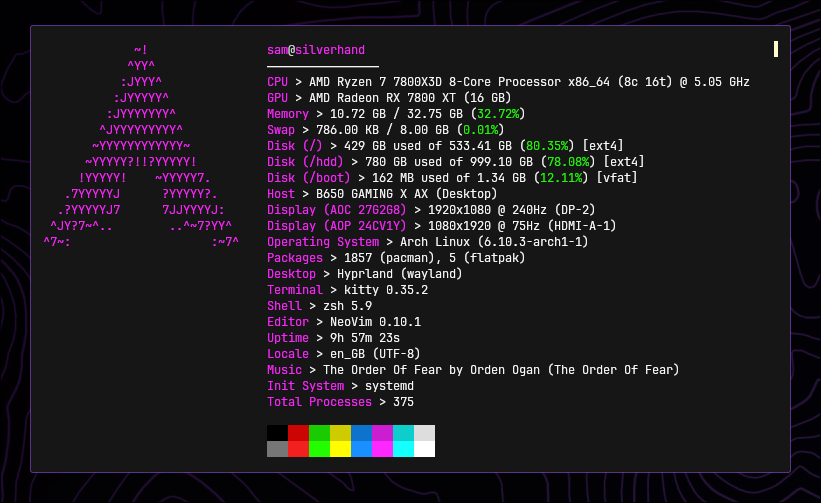Click the Terminal label

pos(295,290)
